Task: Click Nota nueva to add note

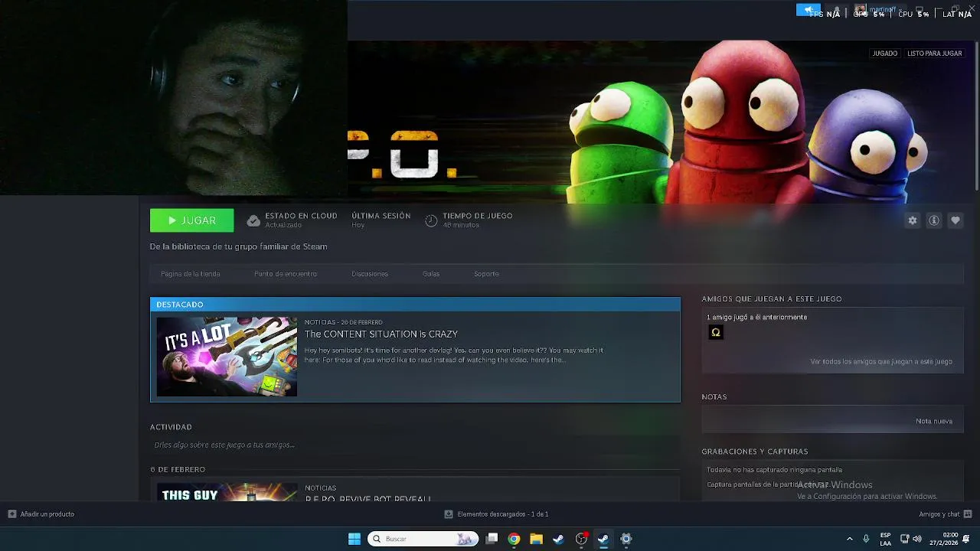Action: [934, 421]
